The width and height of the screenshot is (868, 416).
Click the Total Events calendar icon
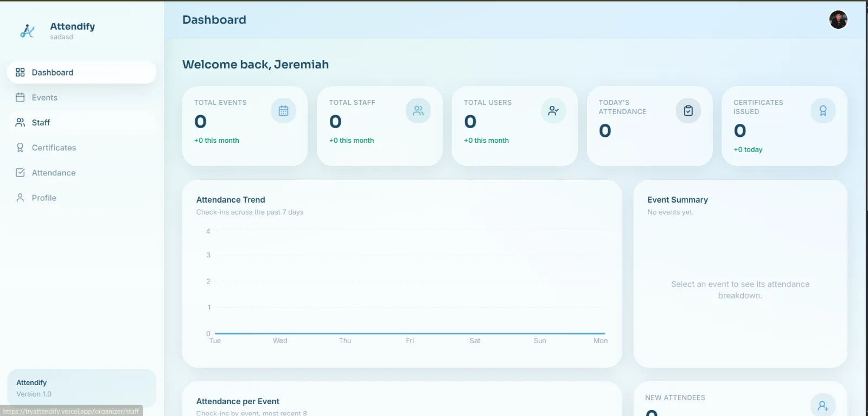click(x=283, y=111)
